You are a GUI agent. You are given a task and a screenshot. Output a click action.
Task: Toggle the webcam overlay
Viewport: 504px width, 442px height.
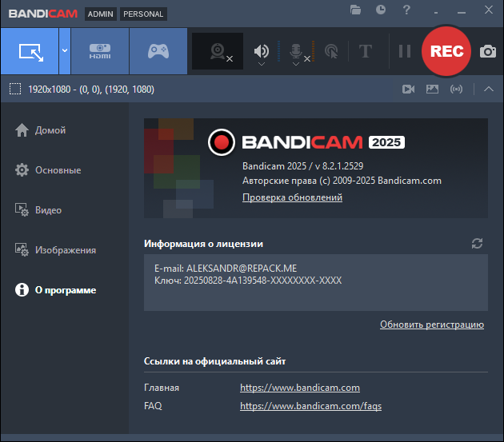pyautogui.click(x=218, y=51)
